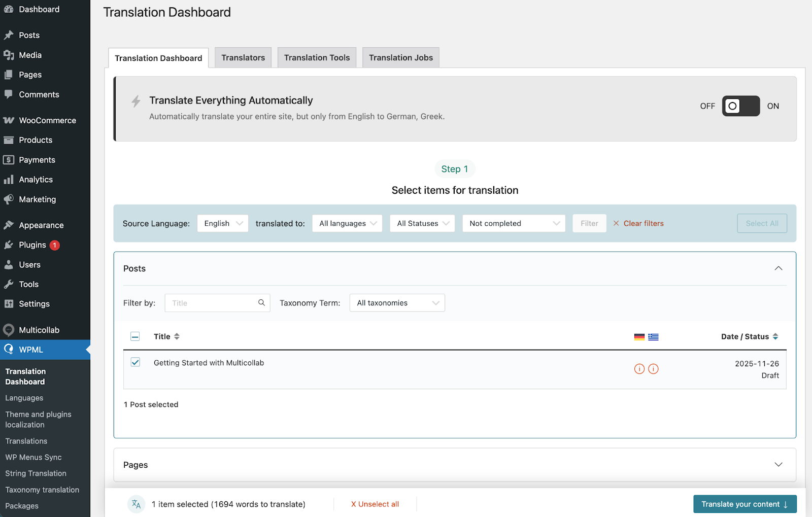Click the Pages icon in sidebar
This screenshot has height=517, width=812.
click(x=9, y=75)
